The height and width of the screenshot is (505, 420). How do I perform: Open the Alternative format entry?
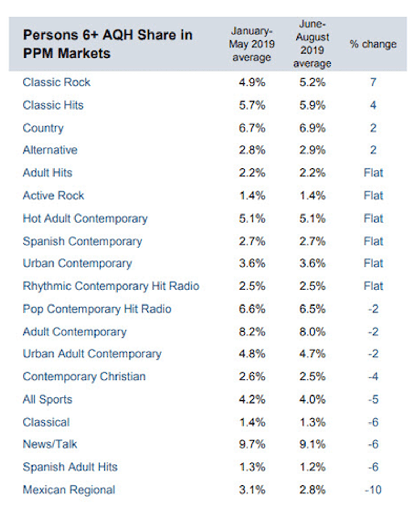tap(50, 150)
